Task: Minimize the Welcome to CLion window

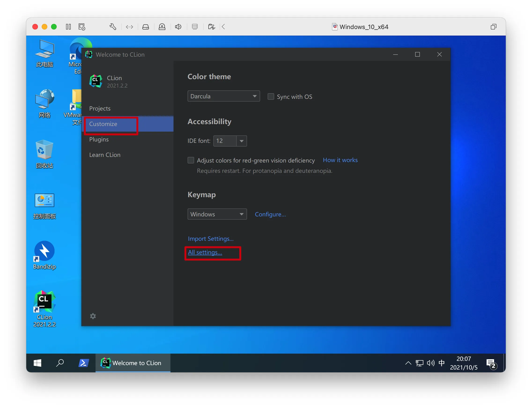Action: click(395, 54)
